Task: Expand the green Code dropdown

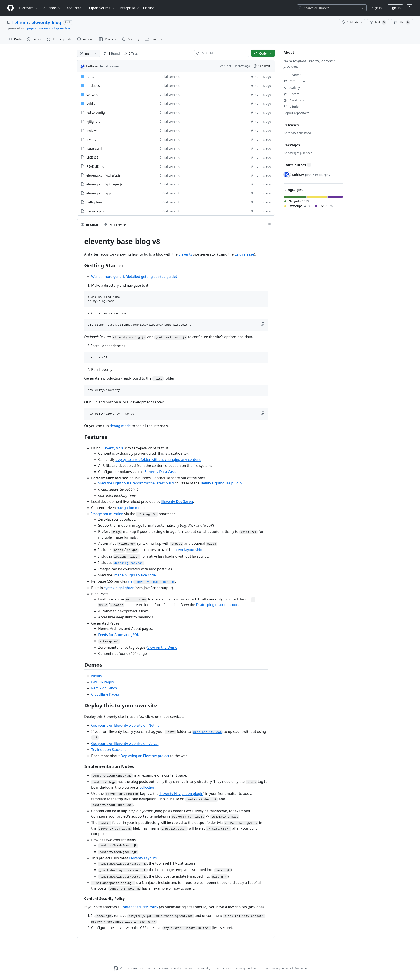Action: pyautogui.click(x=263, y=53)
